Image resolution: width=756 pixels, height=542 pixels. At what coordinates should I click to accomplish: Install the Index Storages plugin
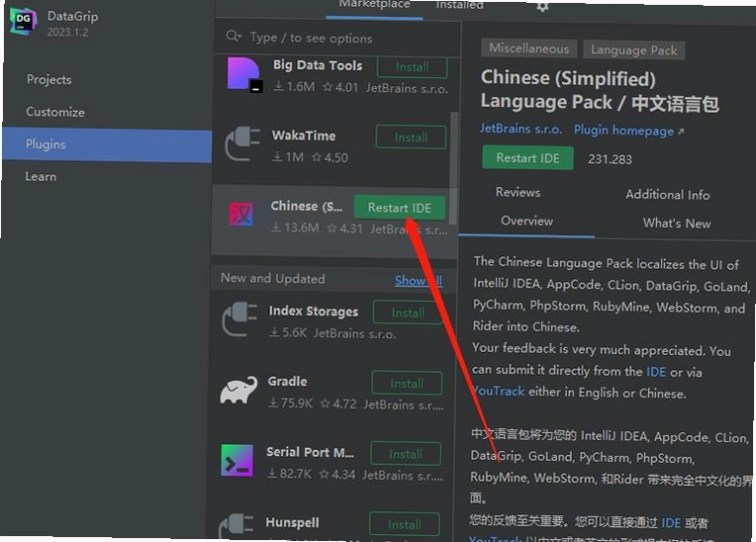[408, 313]
